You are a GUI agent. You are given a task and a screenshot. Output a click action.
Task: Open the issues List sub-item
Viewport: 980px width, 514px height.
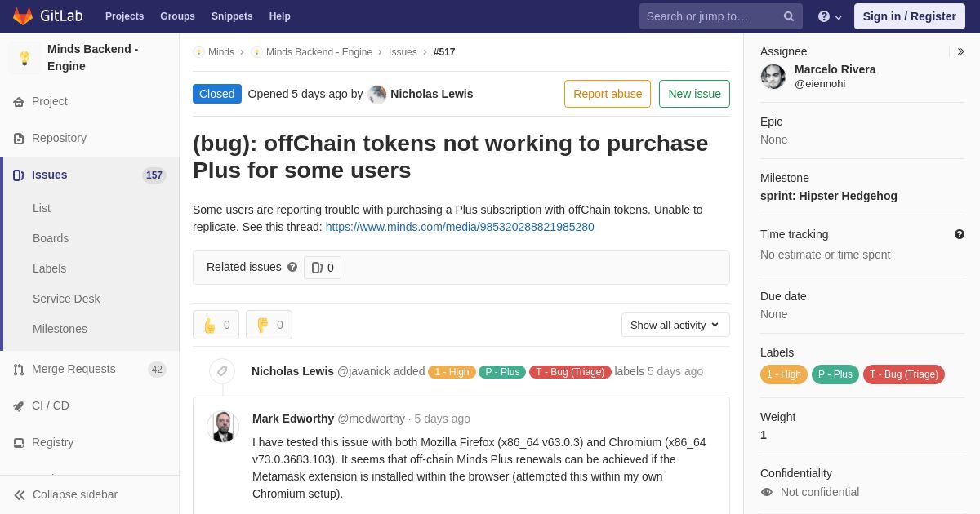click(42, 208)
